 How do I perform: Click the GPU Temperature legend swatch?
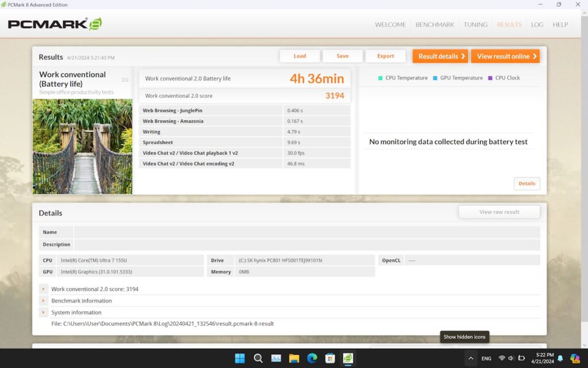[435, 78]
